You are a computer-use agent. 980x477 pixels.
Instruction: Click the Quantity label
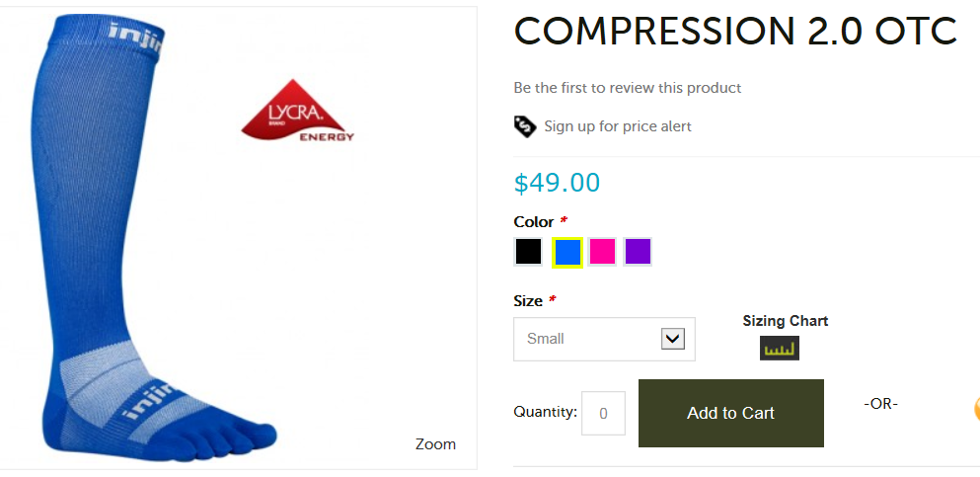pos(545,412)
